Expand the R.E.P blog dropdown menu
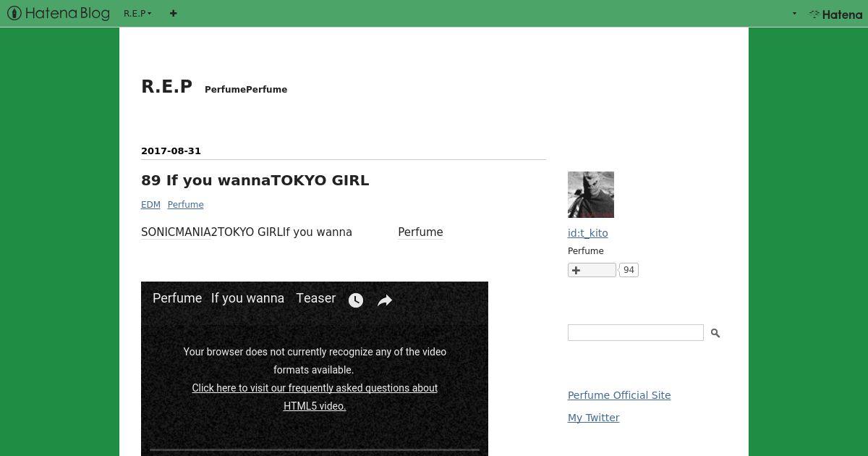The height and width of the screenshot is (456, 868). click(x=137, y=13)
